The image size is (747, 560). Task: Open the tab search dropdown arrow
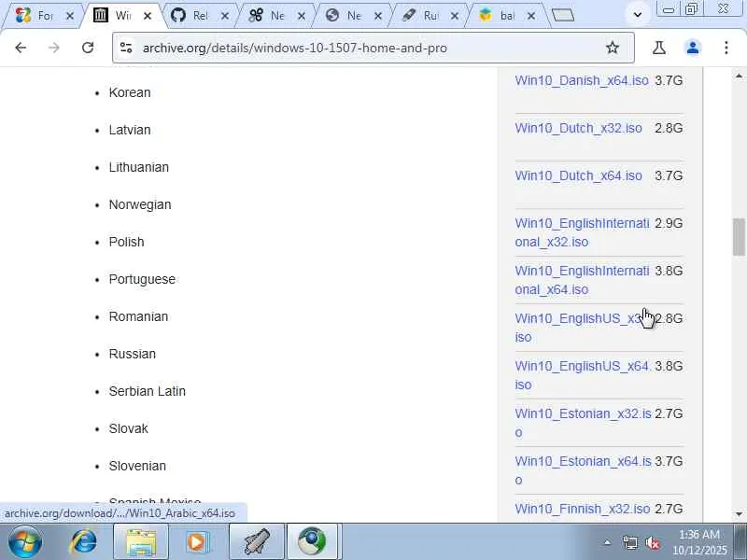638,15
